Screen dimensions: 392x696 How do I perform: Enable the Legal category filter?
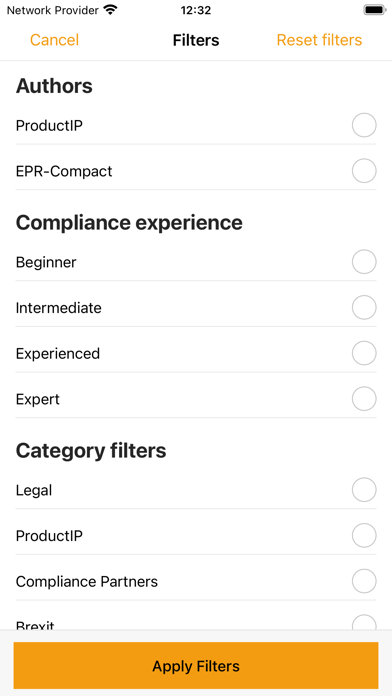364,490
